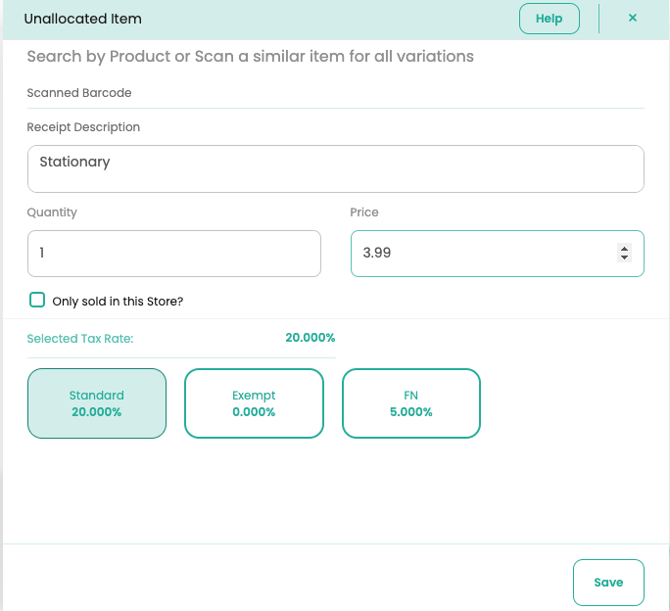Click inside the Price field showing 3.99
The width and height of the screenshot is (670, 611).
[x=480, y=254]
